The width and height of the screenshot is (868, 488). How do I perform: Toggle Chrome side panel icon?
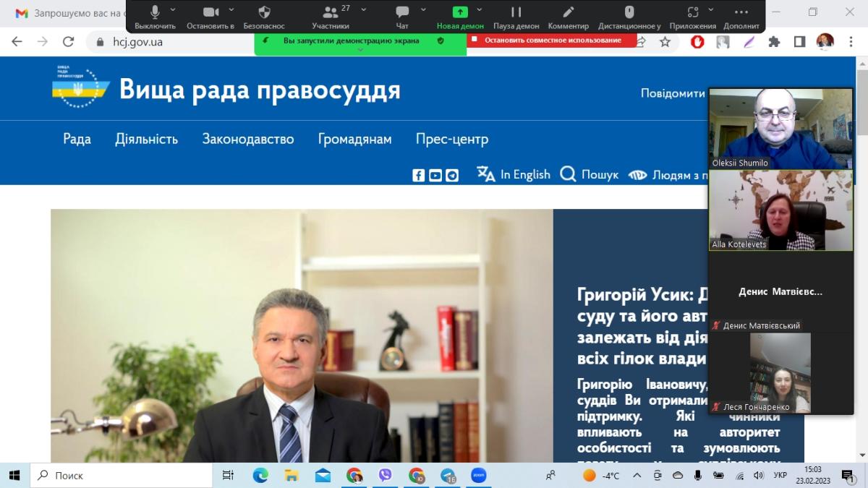(799, 42)
